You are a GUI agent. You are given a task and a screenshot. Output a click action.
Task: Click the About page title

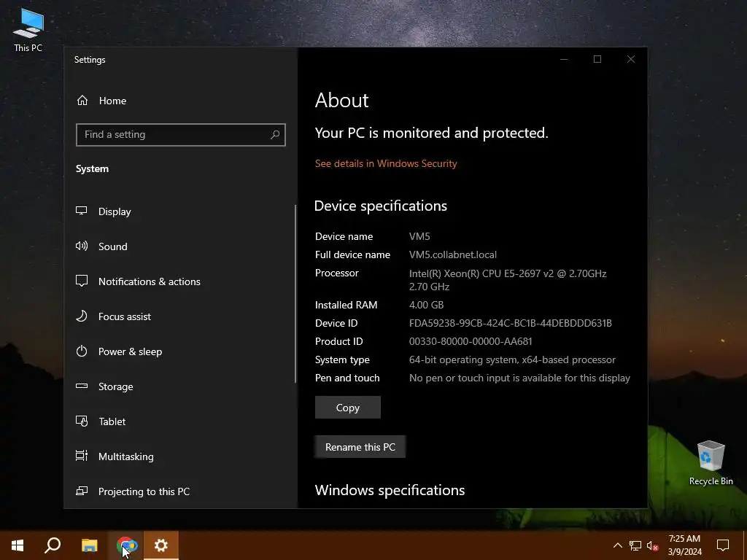point(341,100)
